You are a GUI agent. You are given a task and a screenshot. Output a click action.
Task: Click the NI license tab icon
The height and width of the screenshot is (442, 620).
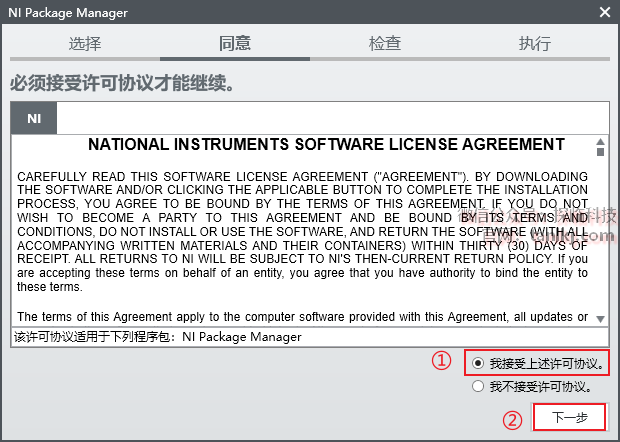(x=34, y=118)
